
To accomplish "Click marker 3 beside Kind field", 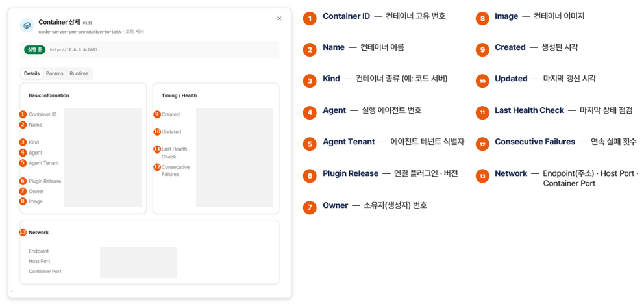I will click(23, 142).
